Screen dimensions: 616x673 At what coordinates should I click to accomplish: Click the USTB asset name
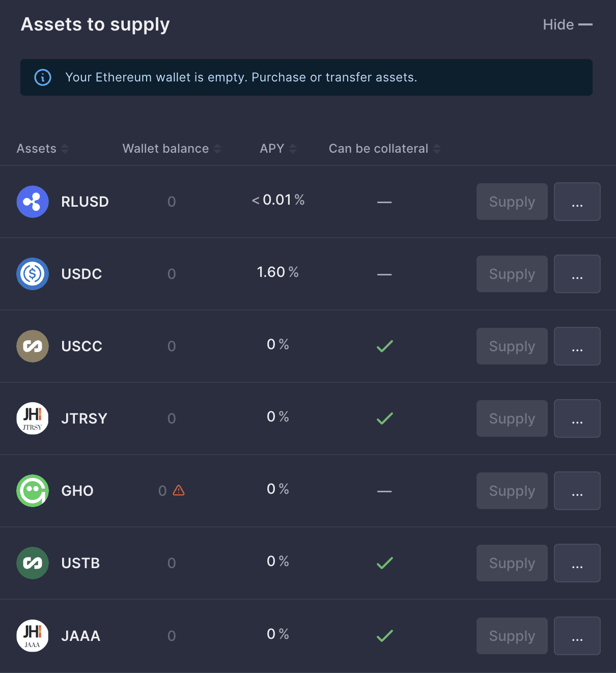tap(80, 563)
